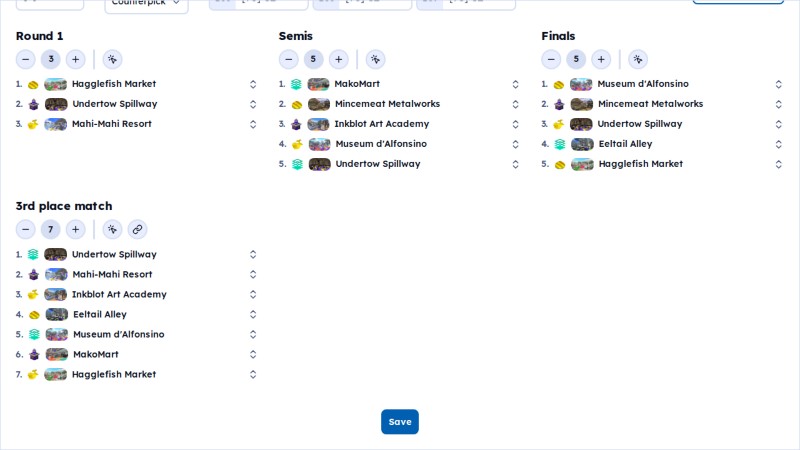Viewport: 800px width, 450px height.
Task: Decrease Finals map count
Action: pyautogui.click(x=551, y=59)
